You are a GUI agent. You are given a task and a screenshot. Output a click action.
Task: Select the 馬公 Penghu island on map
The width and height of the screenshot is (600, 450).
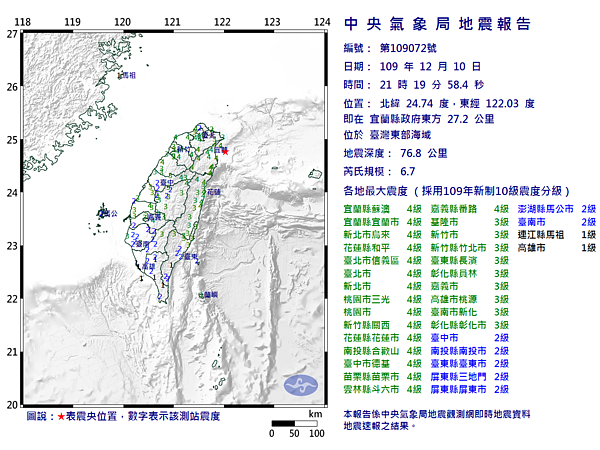coord(105,212)
